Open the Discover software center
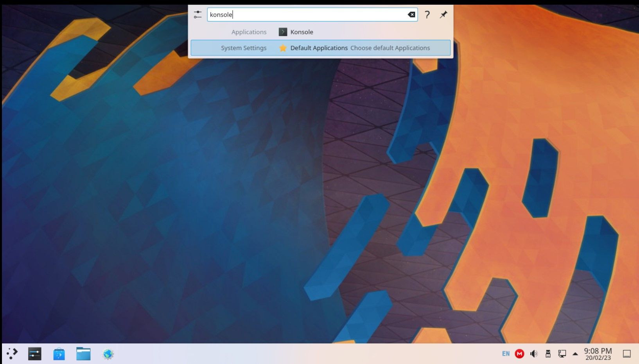Screen dimensions: 639x364 click(59, 354)
